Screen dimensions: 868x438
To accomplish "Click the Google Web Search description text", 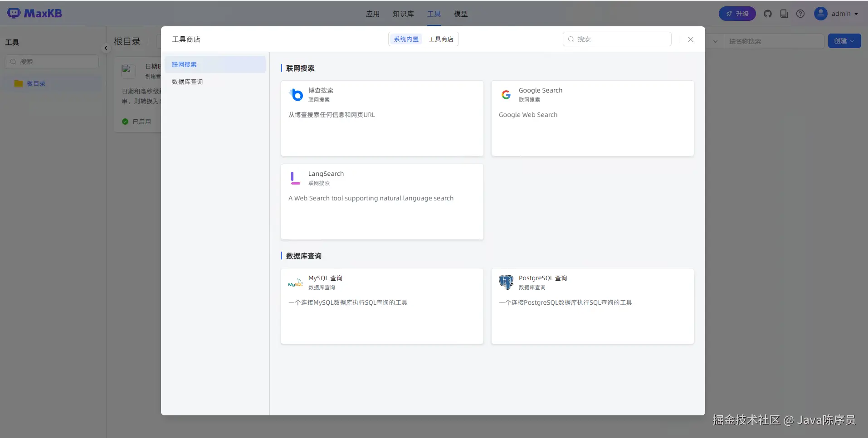I will point(528,115).
